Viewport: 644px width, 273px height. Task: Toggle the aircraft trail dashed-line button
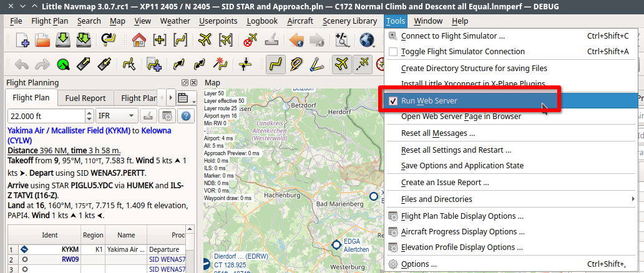point(362,64)
